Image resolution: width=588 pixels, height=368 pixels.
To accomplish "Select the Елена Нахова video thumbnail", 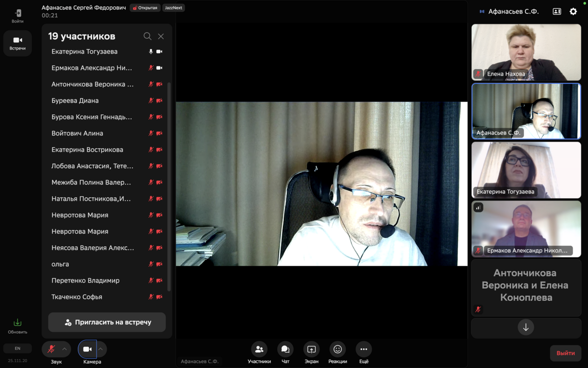I will coord(526,53).
